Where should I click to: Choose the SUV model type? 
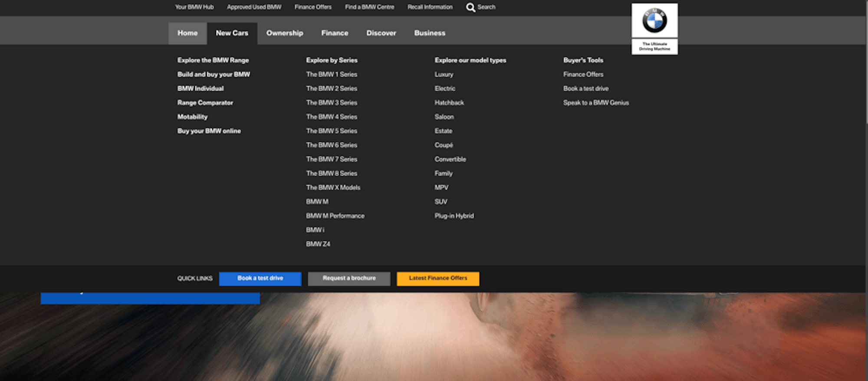tap(441, 202)
